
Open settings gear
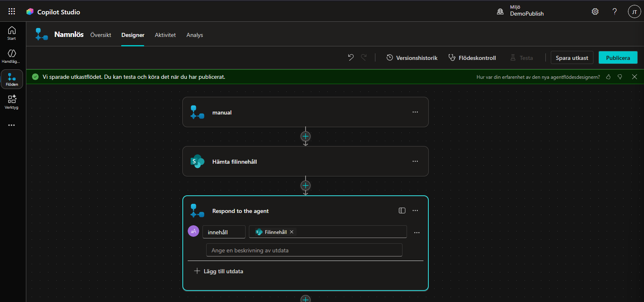[x=595, y=11]
